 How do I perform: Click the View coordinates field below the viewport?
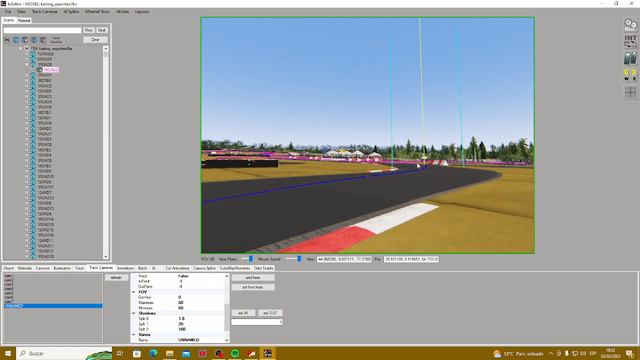click(x=344, y=259)
